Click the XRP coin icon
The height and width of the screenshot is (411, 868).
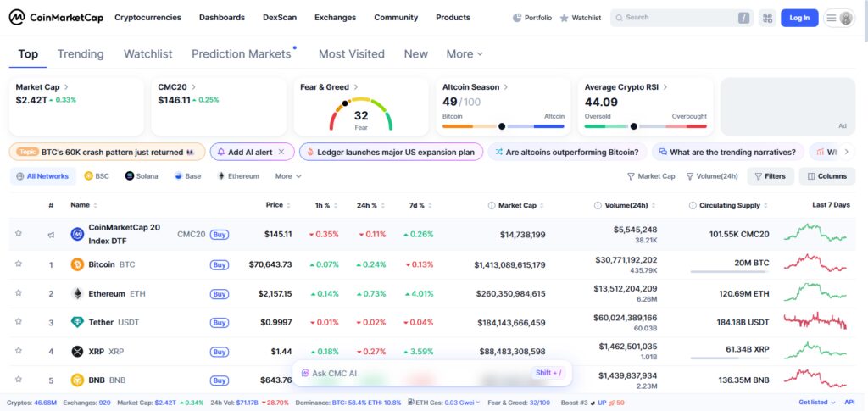coord(77,352)
